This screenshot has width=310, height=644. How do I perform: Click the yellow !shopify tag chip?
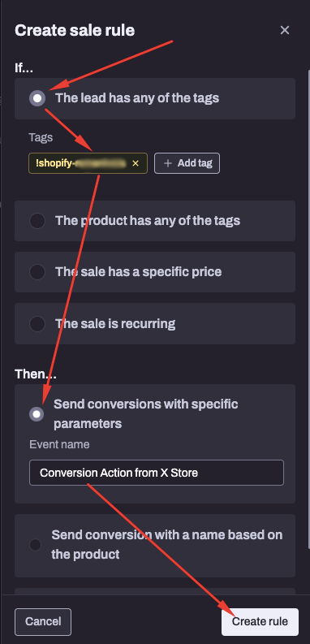pyautogui.click(x=88, y=163)
